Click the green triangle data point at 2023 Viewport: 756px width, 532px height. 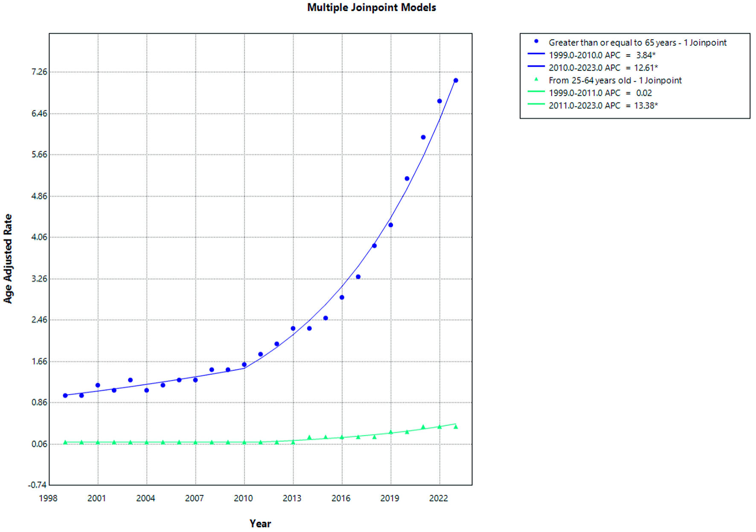tap(456, 427)
